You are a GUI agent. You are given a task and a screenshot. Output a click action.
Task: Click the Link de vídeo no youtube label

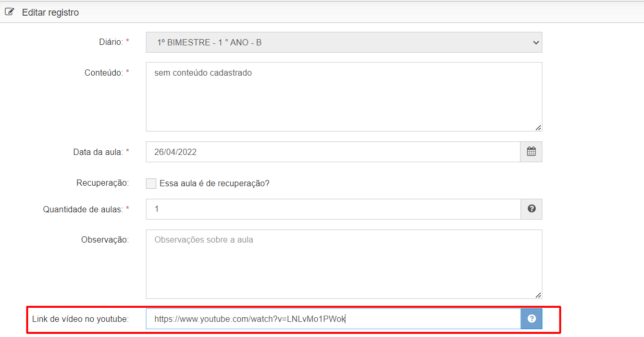click(x=80, y=318)
